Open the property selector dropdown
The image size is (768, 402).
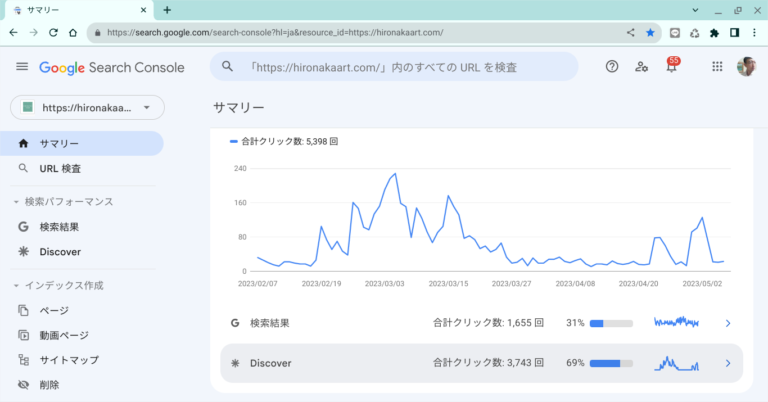pos(87,107)
